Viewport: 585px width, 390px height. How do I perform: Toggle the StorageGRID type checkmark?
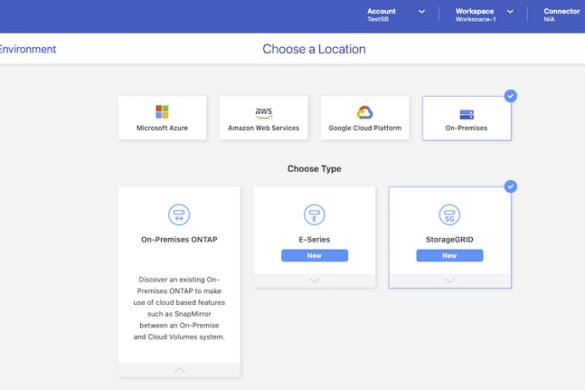(510, 186)
